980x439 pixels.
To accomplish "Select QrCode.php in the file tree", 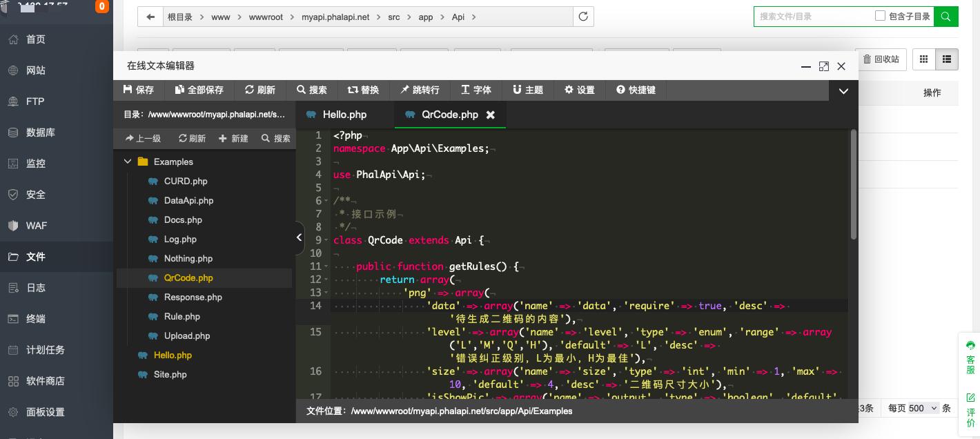I will pos(188,277).
